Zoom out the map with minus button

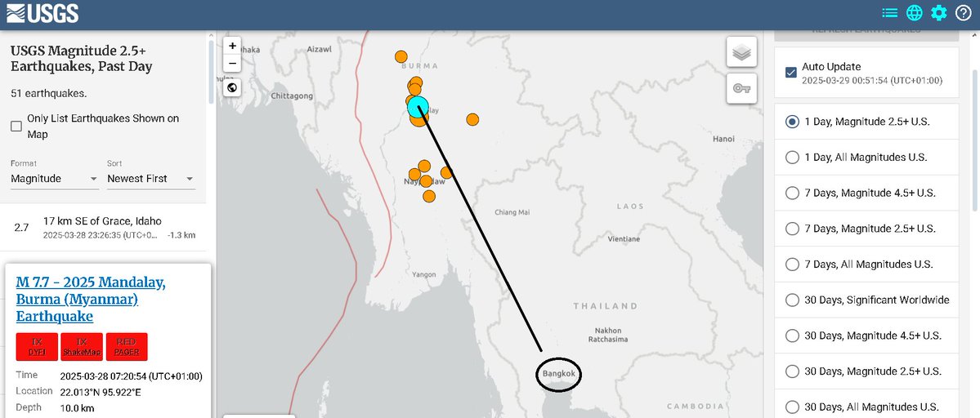pyautogui.click(x=232, y=63)
